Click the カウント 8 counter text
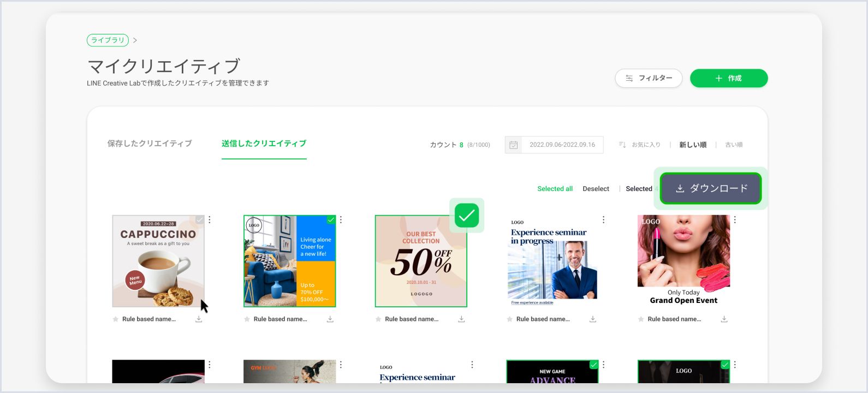 [447, 145]
